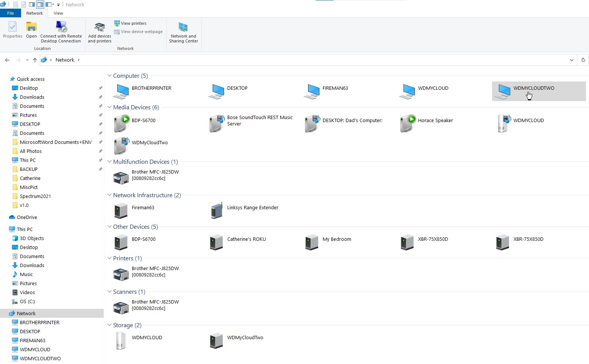Select the Horace Speaker media device
This screenshot has height=364, width=589.
click(426, 124)
